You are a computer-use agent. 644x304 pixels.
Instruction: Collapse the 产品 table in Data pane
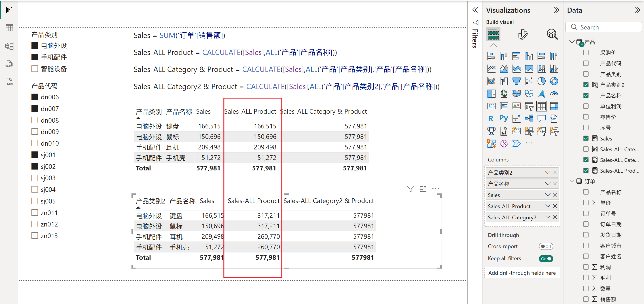tap(572, 42)
